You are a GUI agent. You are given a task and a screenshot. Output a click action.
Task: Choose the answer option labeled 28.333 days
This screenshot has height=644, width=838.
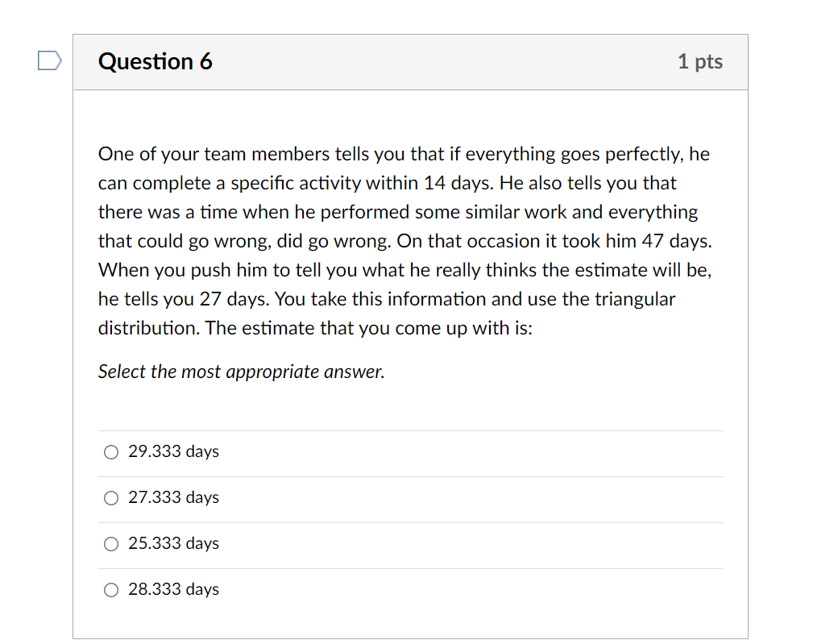[x=173, y=589]
